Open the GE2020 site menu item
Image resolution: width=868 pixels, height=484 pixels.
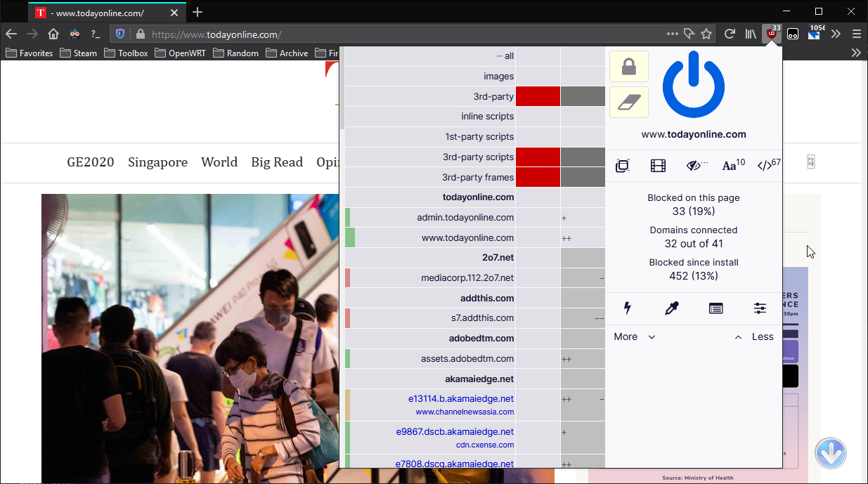tap(91, 162)
